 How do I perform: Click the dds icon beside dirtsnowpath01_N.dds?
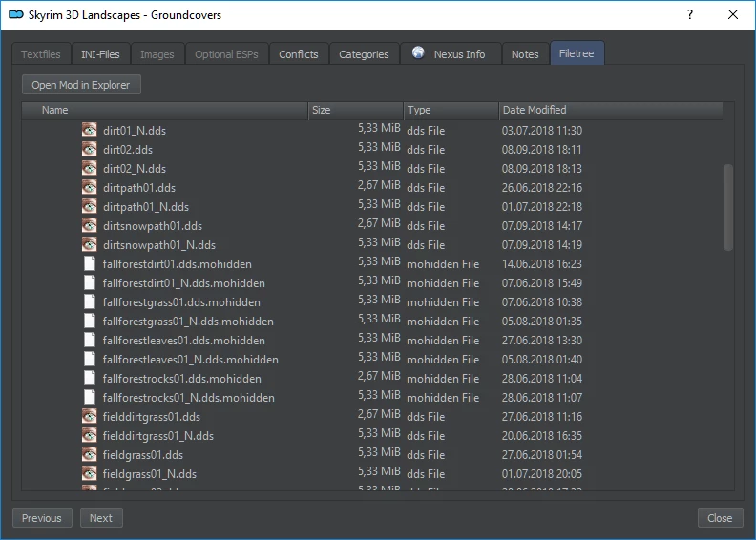pos(89,244)
